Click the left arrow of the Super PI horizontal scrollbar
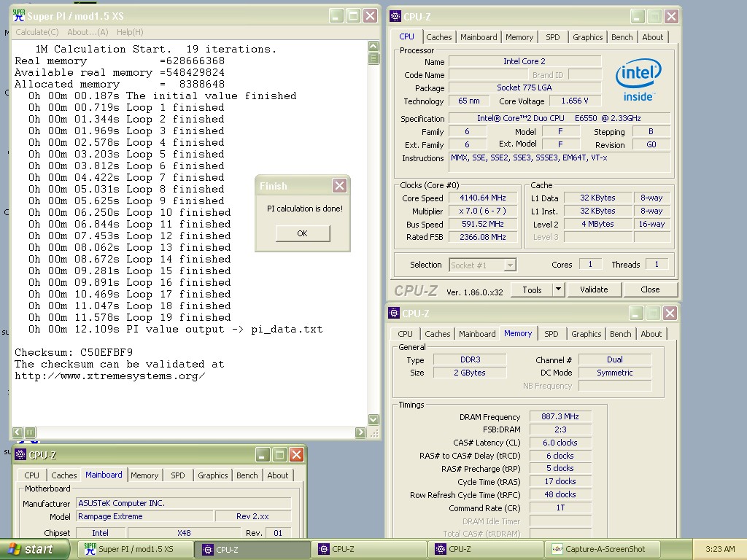Image resolution: width=747 pixels, height=560 pixels. coord(18,432)
